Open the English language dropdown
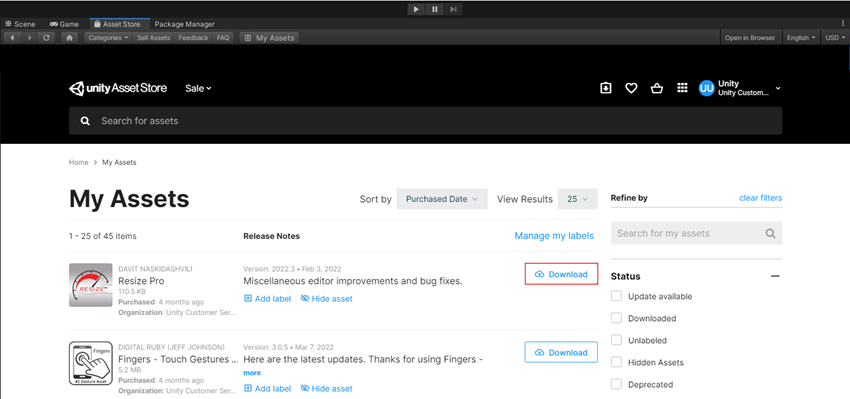The width and height of the screenshot is (850, 399). 801,38
